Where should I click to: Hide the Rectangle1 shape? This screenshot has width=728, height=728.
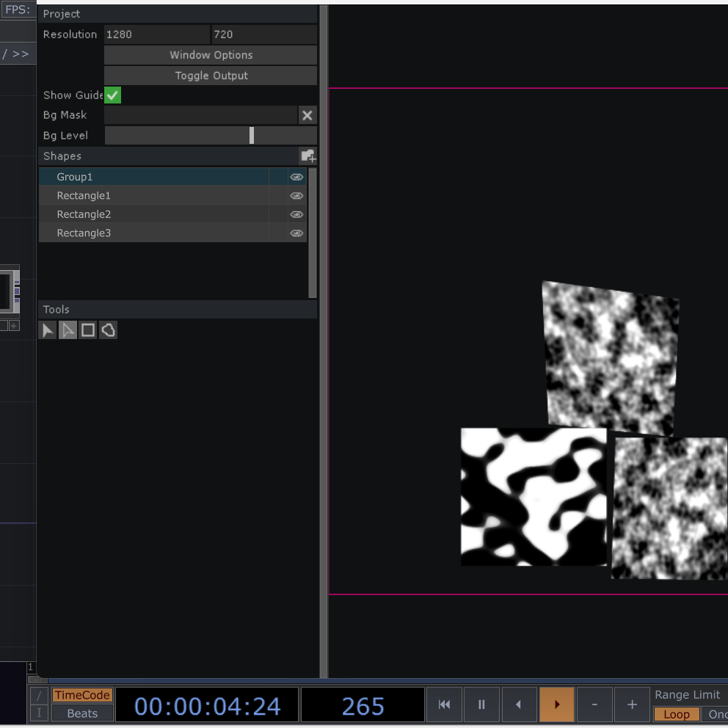tap(296, 195)
